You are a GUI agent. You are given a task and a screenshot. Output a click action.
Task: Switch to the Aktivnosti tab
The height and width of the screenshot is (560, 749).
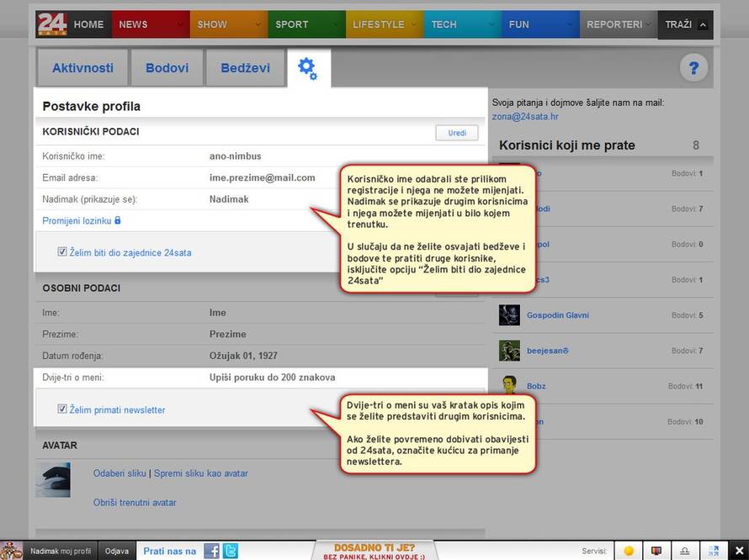coord(82,68)
